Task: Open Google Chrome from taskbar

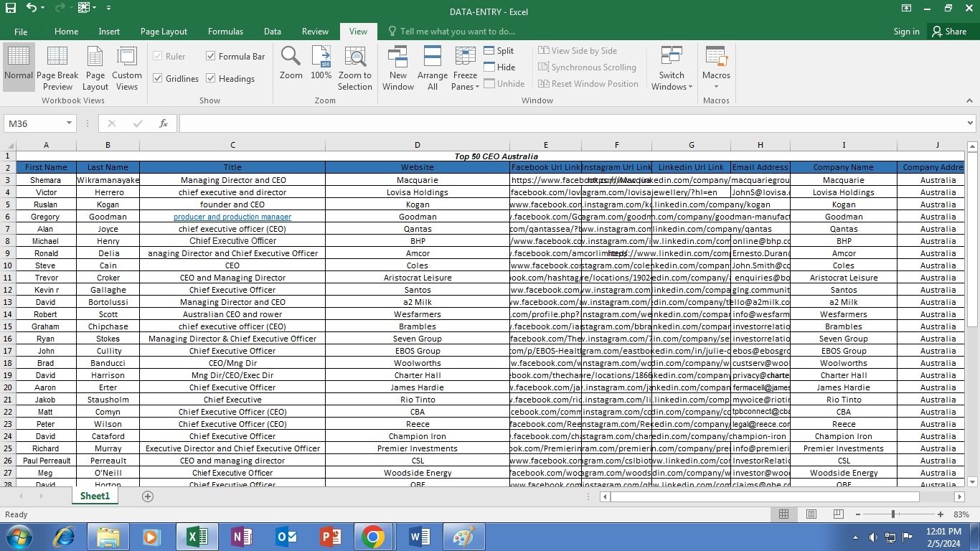Action: pos(373,537)
